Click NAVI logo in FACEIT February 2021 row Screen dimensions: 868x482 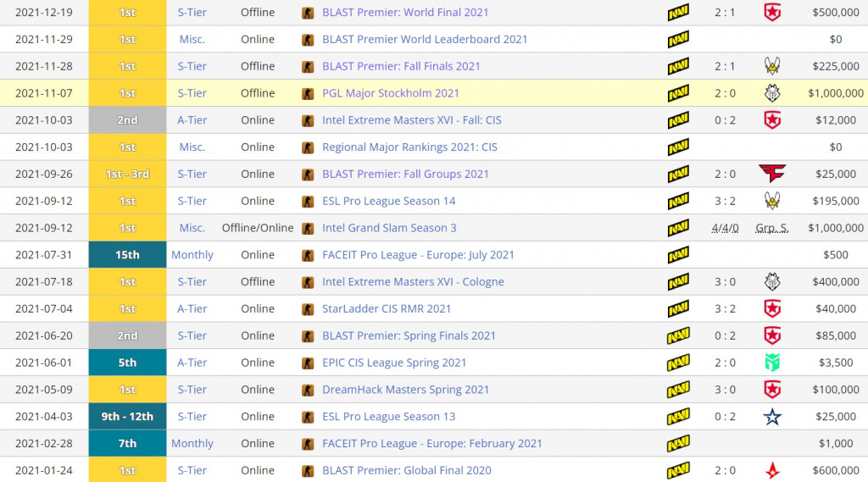pos(678,443)
